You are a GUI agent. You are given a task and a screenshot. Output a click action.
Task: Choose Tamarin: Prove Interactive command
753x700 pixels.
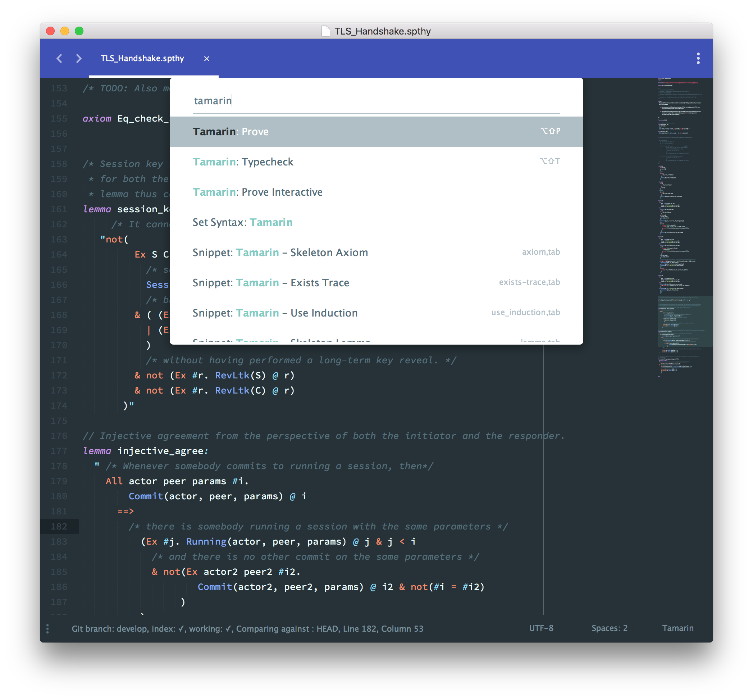point(376,192)
